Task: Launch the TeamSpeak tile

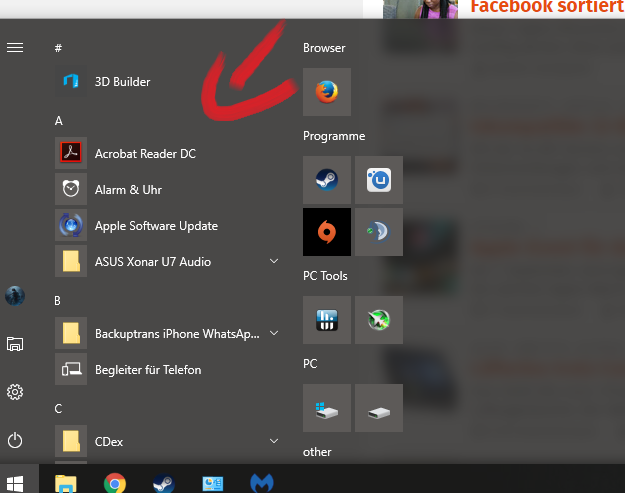Action: [x=379, y=232]
